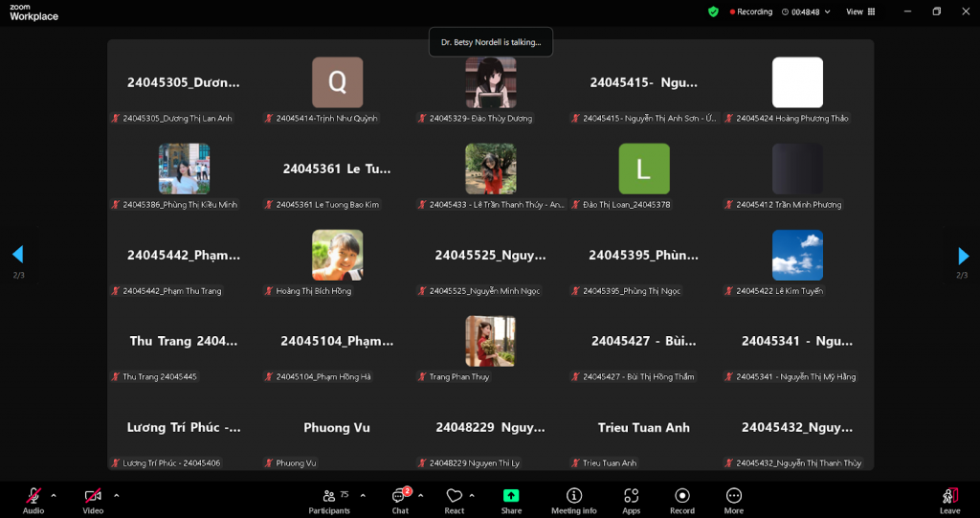Screen dimensions: 980x518
Task: Click muted mic icon for Le Tuong Bao Kim
Action: (x=269, y=205)
